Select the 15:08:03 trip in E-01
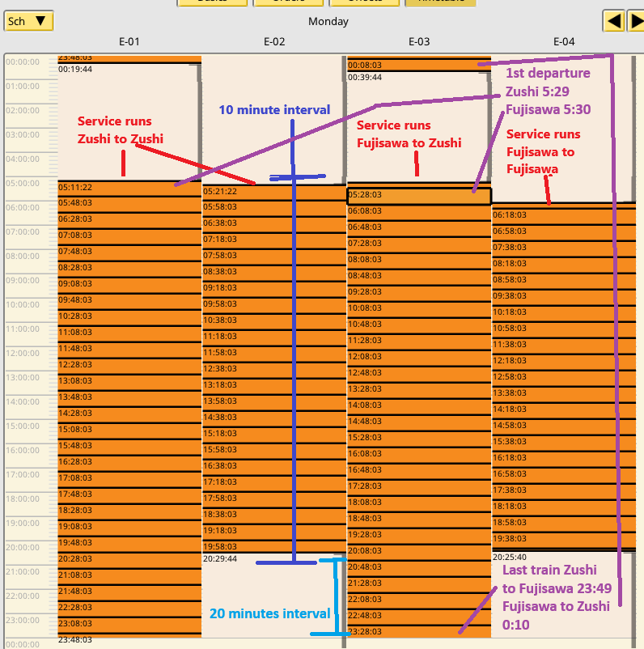 coord(129,431)
